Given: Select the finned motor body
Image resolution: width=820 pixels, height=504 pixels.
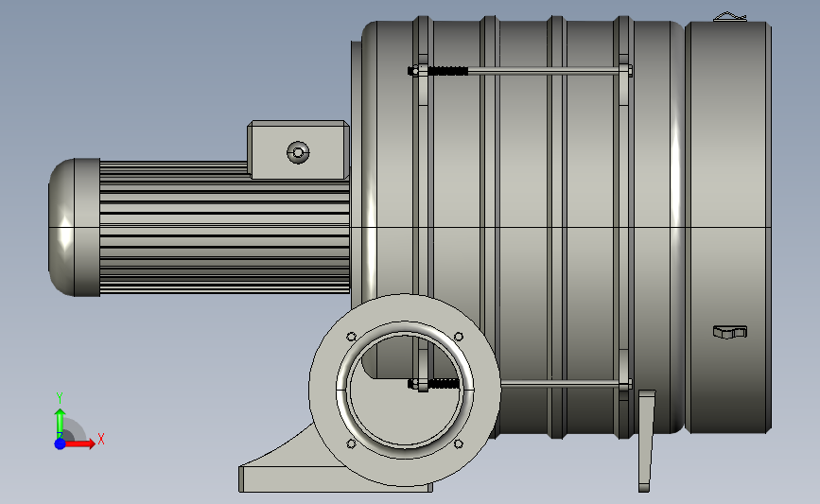Looking at the screenshot, I should [224, 228].
